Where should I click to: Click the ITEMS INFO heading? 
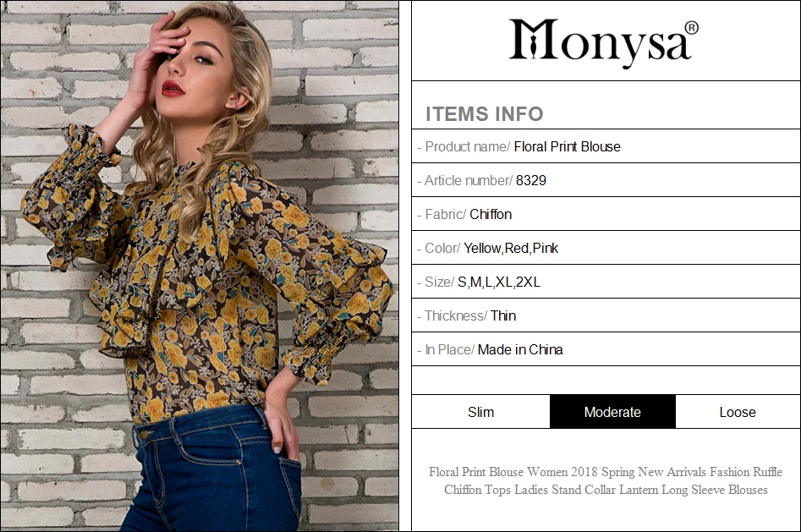[485, 114]
